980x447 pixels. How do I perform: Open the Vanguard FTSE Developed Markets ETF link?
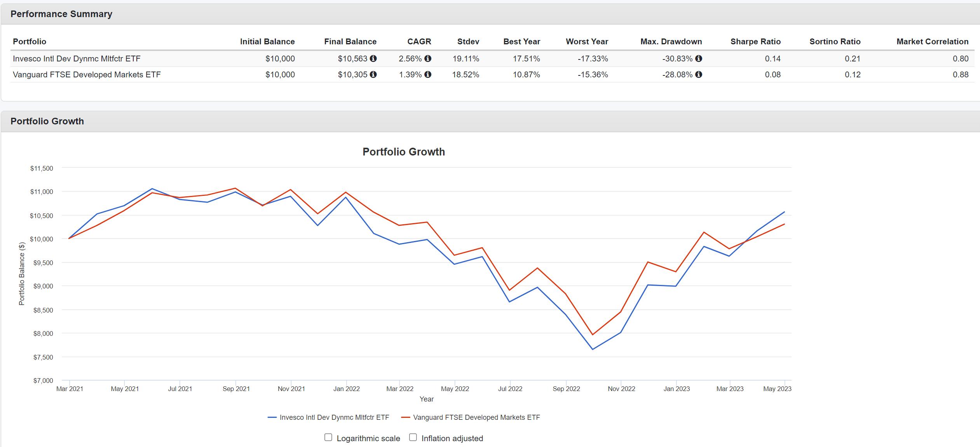87,75
